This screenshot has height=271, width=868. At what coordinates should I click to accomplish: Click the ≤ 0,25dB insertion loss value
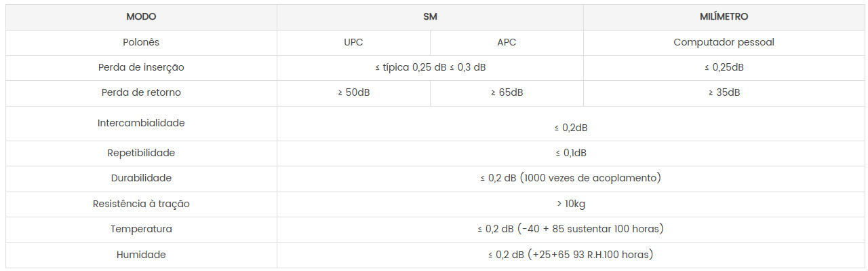[724, 67]
